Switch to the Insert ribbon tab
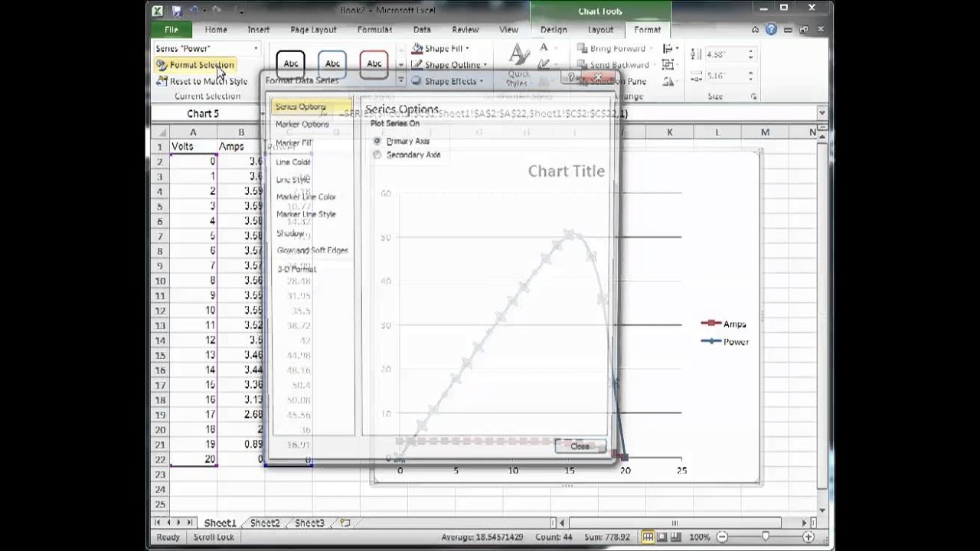 pyautogui.click(x=259, y=30)
